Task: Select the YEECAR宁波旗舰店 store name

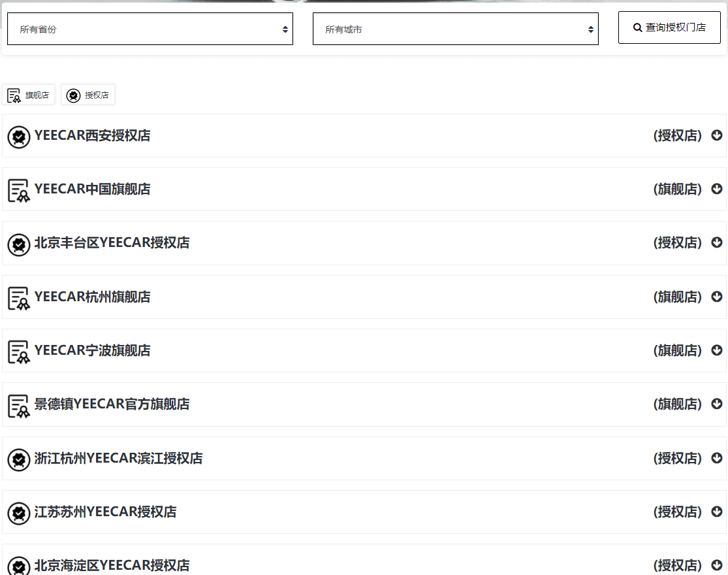Action: tap(93, 350)
